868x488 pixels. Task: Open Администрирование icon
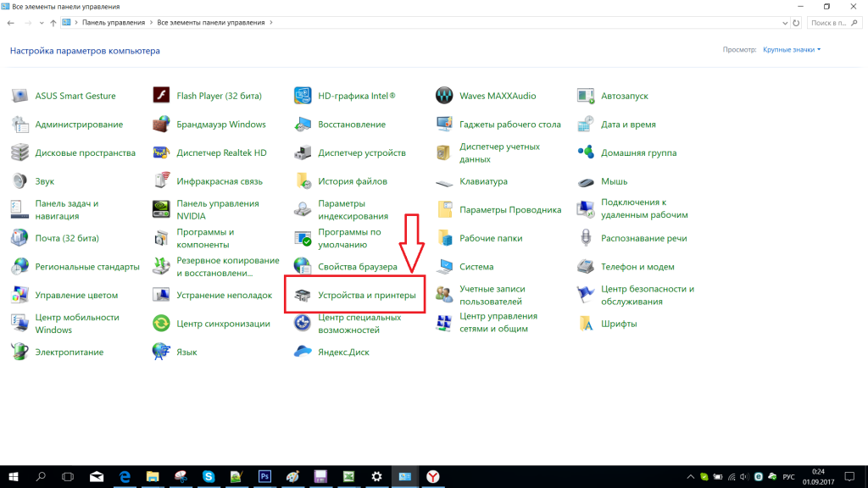coord(20,125)
